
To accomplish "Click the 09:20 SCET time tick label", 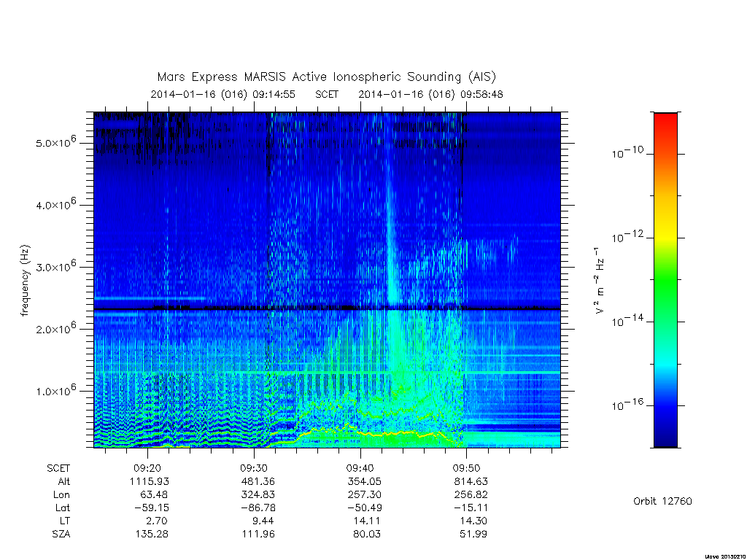I will coord(147,468).
